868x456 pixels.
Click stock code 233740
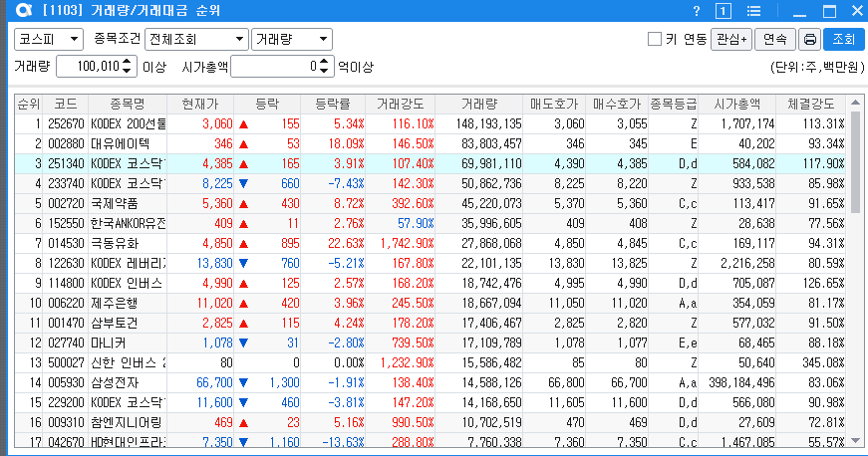(66, 183)
